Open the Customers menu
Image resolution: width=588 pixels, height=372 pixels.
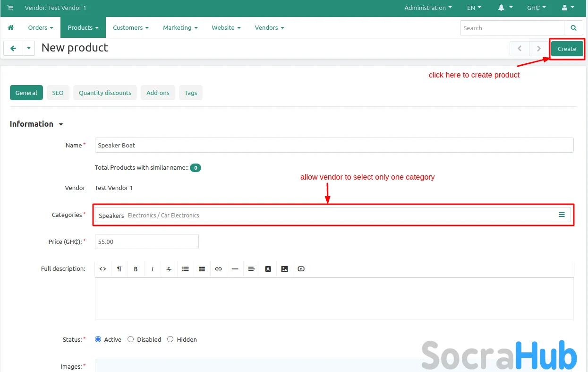coord(131,28)
